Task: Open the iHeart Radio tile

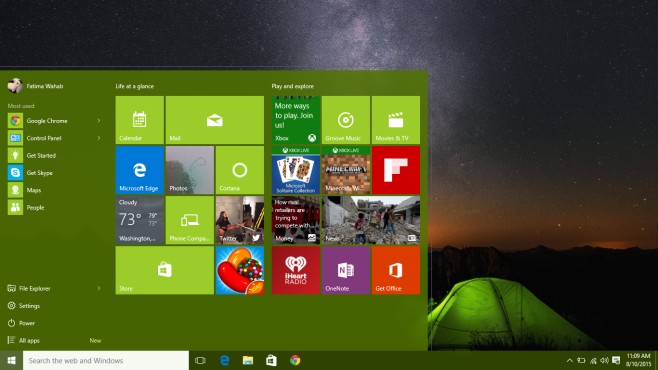Action: click(x=296, y=270)
